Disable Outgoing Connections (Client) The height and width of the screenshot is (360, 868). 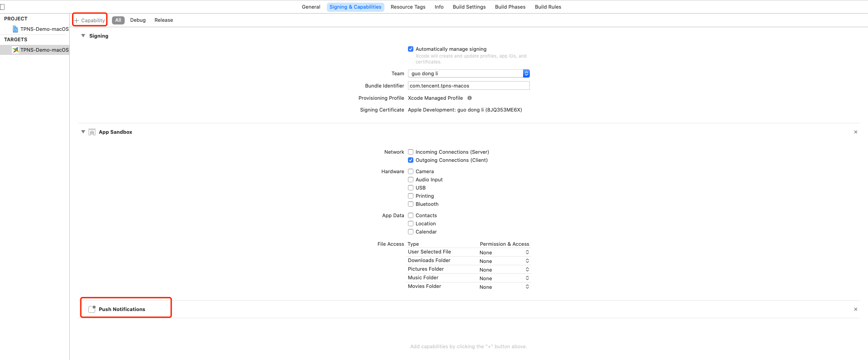click(x=411, y=160)
